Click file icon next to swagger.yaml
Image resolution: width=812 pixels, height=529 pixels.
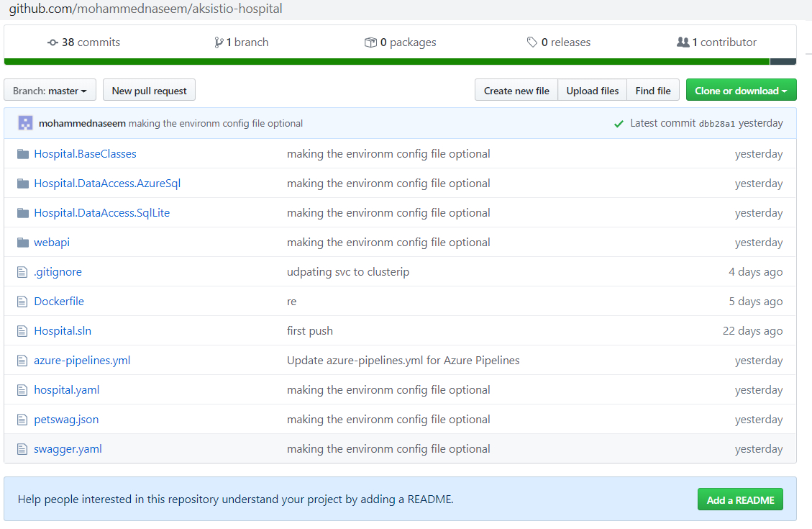[x=22, y=449]
